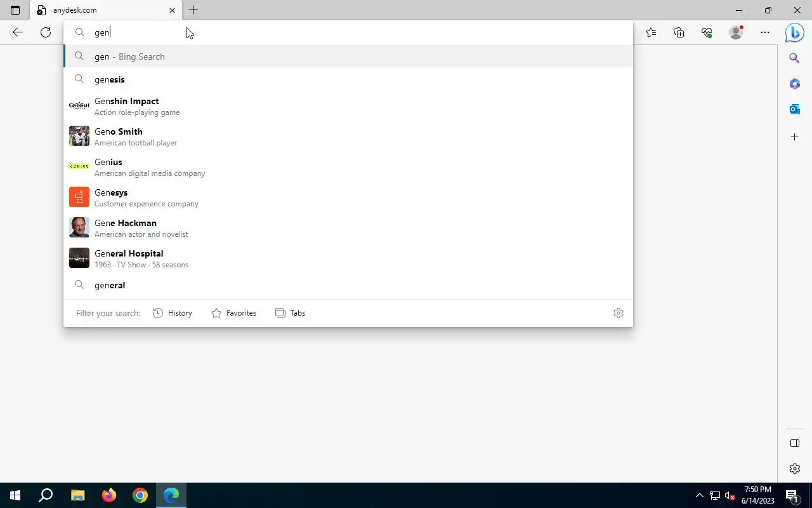The width and height of the screenshot is (812, 508).
Task: Filter search by Tabs
Action: (291, 313)
